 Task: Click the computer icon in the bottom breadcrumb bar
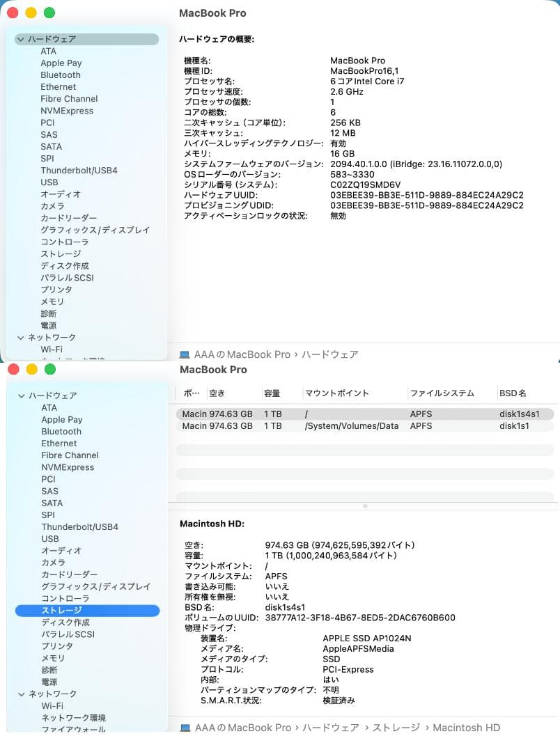[x=184, y=728]
